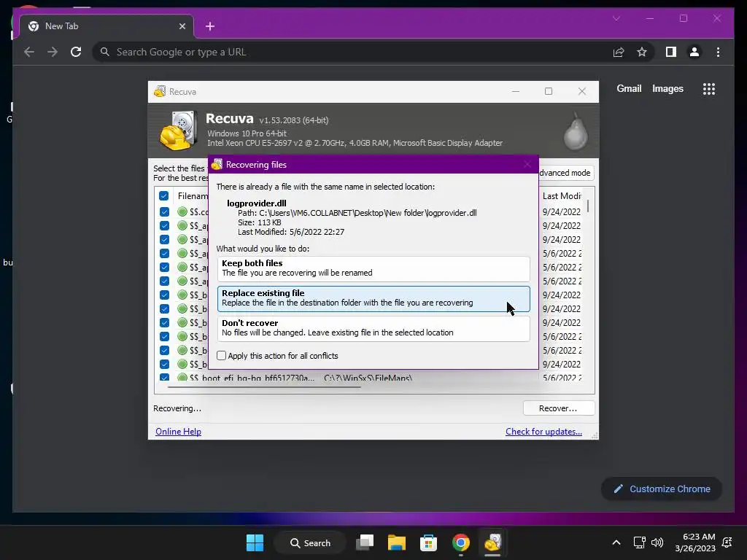Go back in Chrome

29,52
